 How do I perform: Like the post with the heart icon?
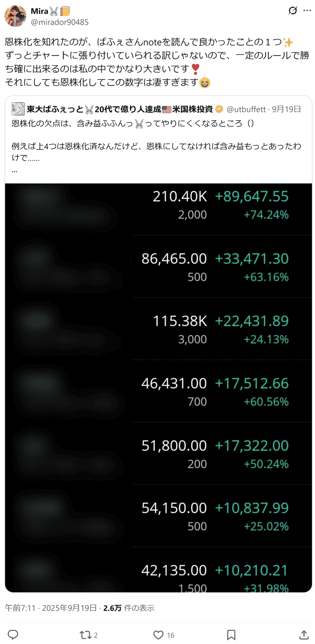click(158, 635)
